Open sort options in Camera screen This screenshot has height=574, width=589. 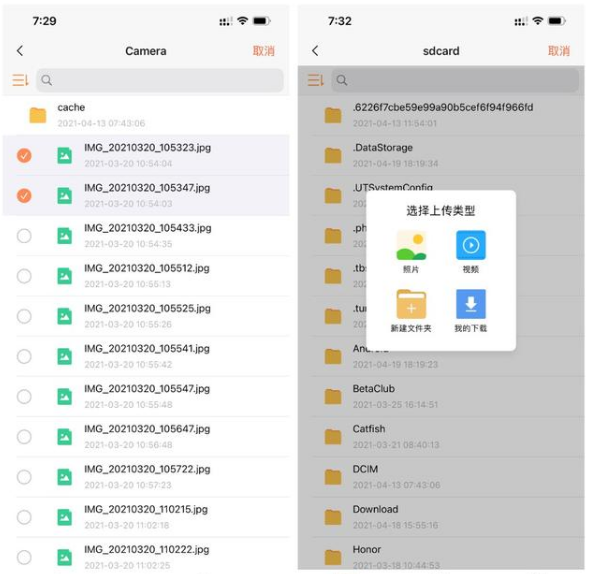click(20, 80)
